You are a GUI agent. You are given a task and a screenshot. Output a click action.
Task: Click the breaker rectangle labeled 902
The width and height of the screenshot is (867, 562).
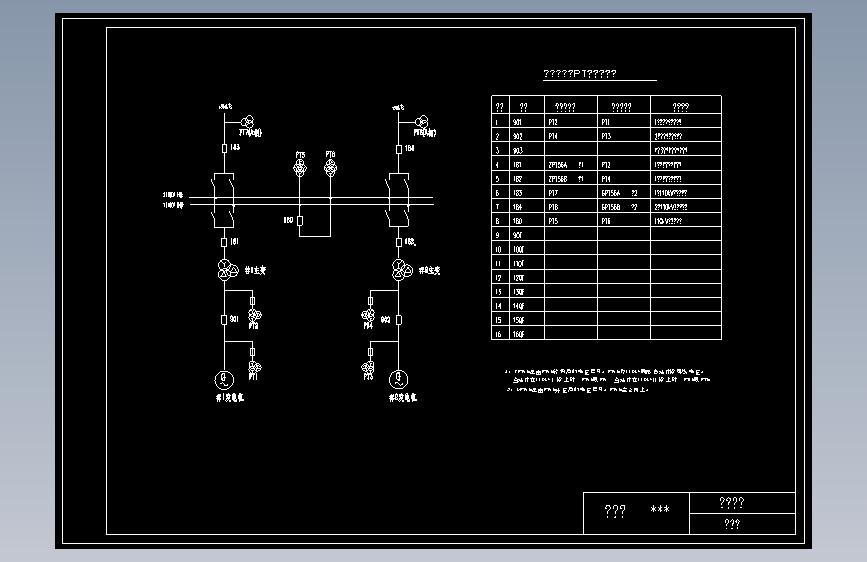(x=399, y=320)
